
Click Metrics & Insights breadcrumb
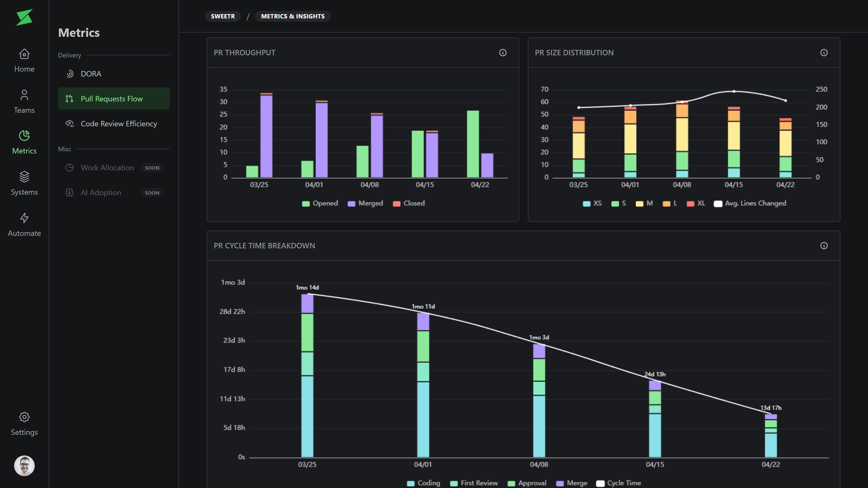pyautogui.click(x=292, y=16)
